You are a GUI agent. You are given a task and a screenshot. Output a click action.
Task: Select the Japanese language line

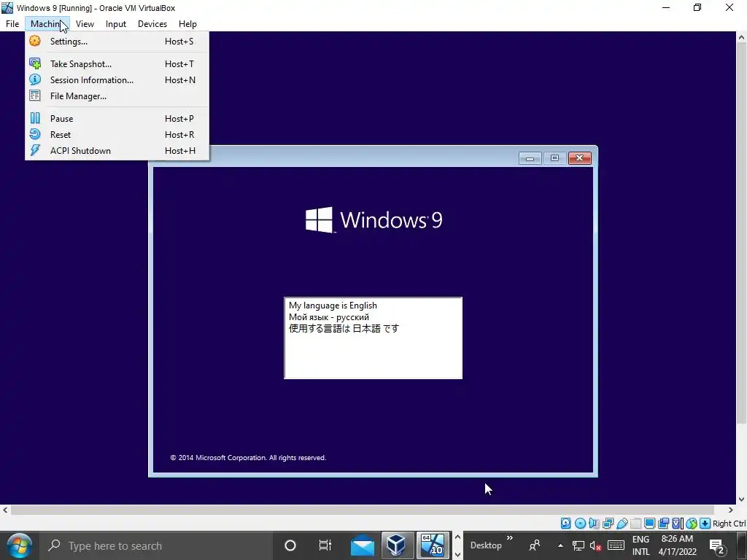pos(344,329)
